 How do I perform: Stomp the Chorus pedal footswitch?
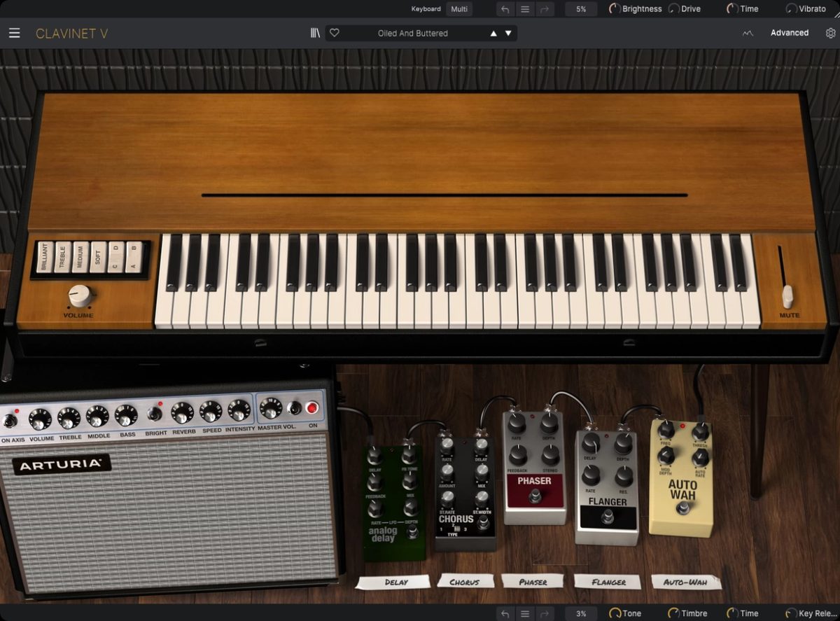[483, 522]
